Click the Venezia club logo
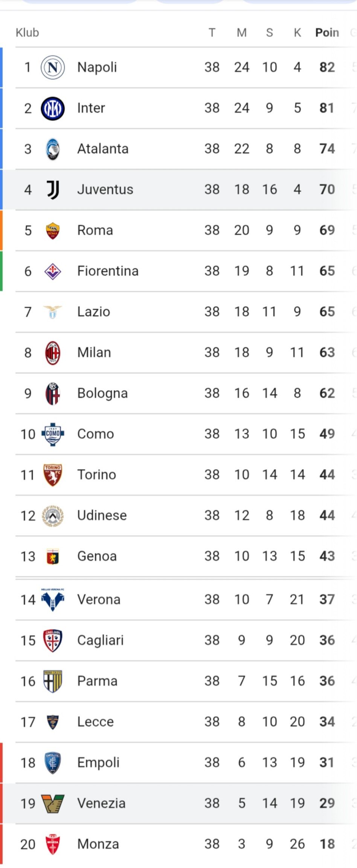This screenshot has height=868, width=357. (x=53, y=804)
